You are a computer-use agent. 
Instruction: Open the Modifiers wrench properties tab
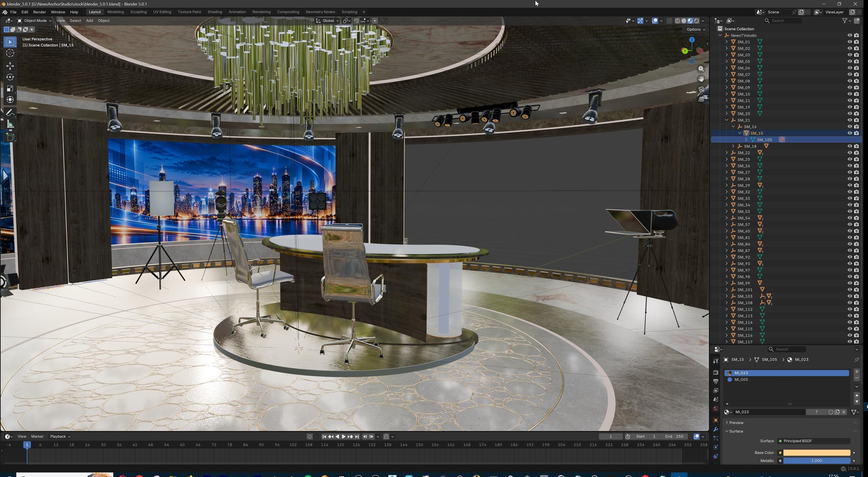(x=716, y=429)
